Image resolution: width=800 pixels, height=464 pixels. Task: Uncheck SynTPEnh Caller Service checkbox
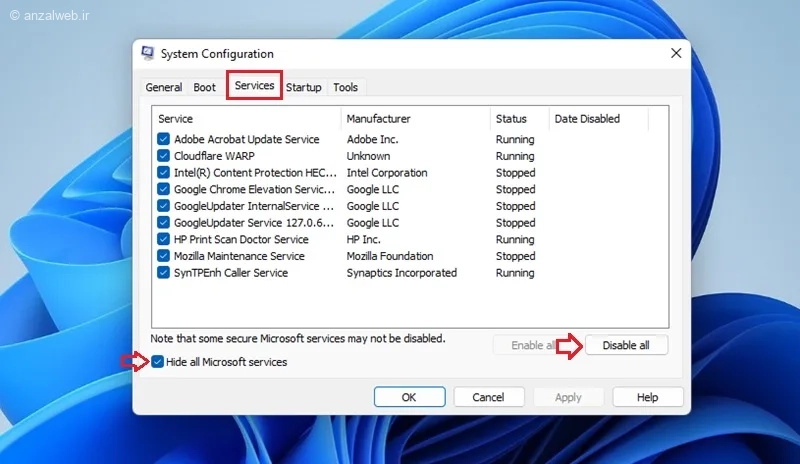click(163, 273)
